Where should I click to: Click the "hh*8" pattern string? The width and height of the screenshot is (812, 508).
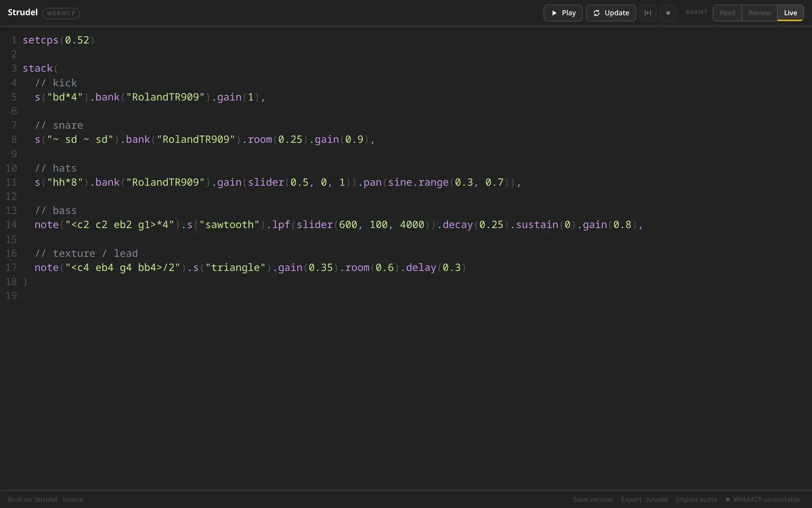point(65,182)
